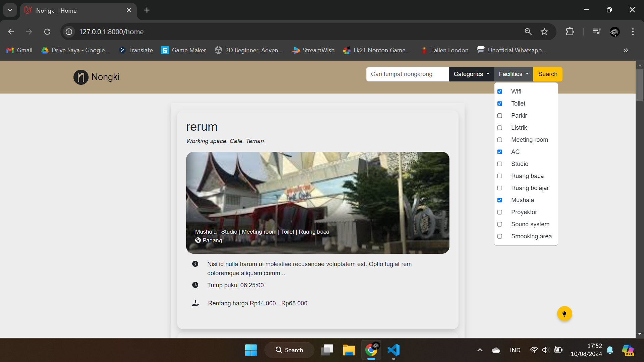This screenshot has width=644, height=362.
Task: Open the media control icon in toolbar
Action: pyautogui.click(x=596, y=32)
